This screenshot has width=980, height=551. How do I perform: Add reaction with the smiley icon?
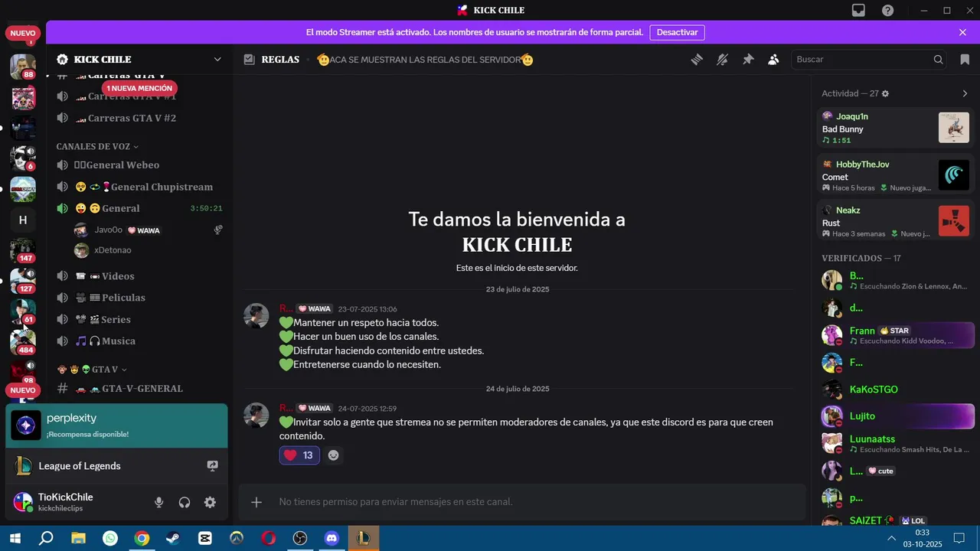(x=333, y=455)
